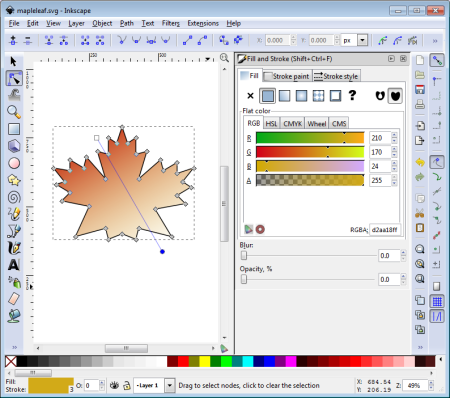Choose Unset paint question mark

point(352,96)
